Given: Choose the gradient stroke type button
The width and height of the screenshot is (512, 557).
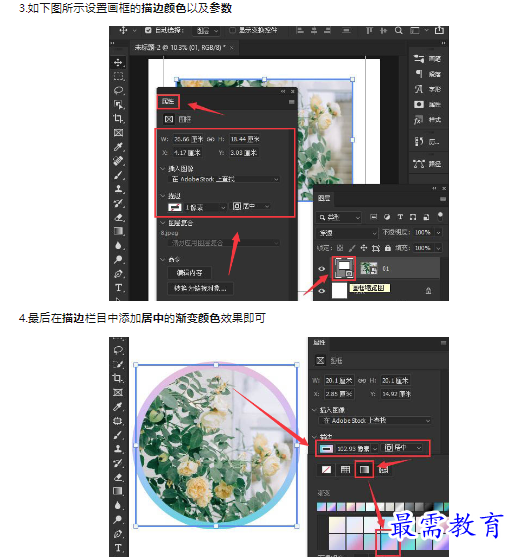Looking at the screenshot, I should (x=365, y=470).
